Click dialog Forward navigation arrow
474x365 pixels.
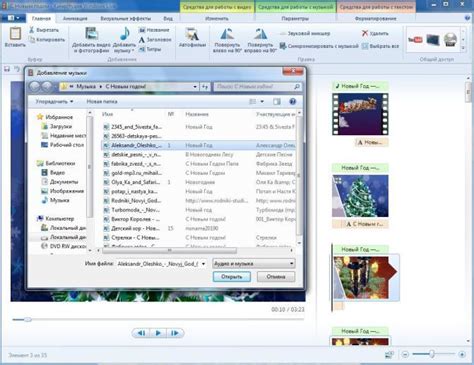(47, 86)
